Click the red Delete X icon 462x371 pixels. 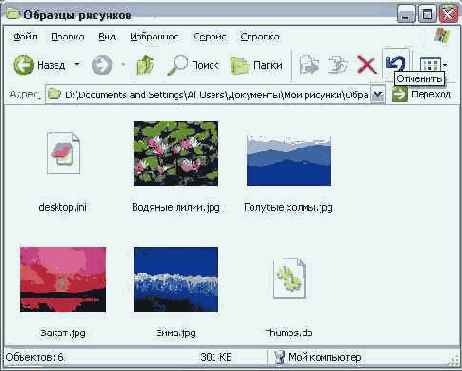367,65
